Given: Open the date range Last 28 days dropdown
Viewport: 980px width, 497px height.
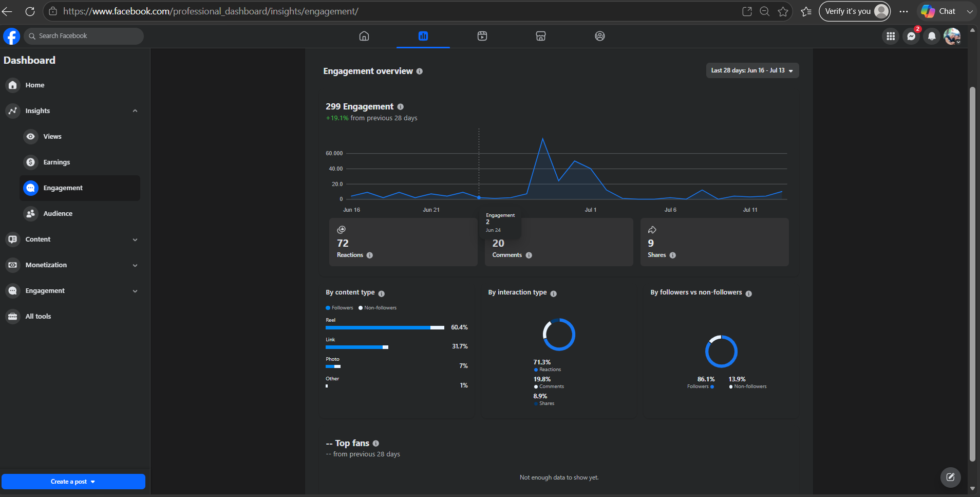Looking at the screenshot, I should (x=752, y=70).
